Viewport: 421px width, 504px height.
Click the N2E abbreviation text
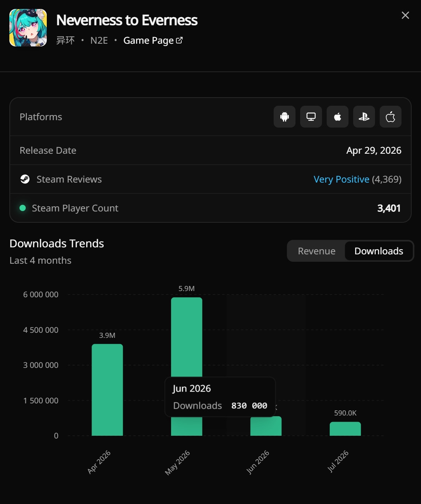[x=99, y=41]
